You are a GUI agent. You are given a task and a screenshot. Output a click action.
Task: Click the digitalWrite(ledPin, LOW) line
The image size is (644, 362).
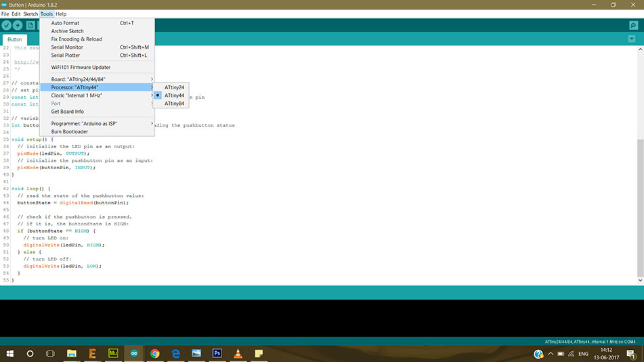pyautogui.click(x=62, y=266)
